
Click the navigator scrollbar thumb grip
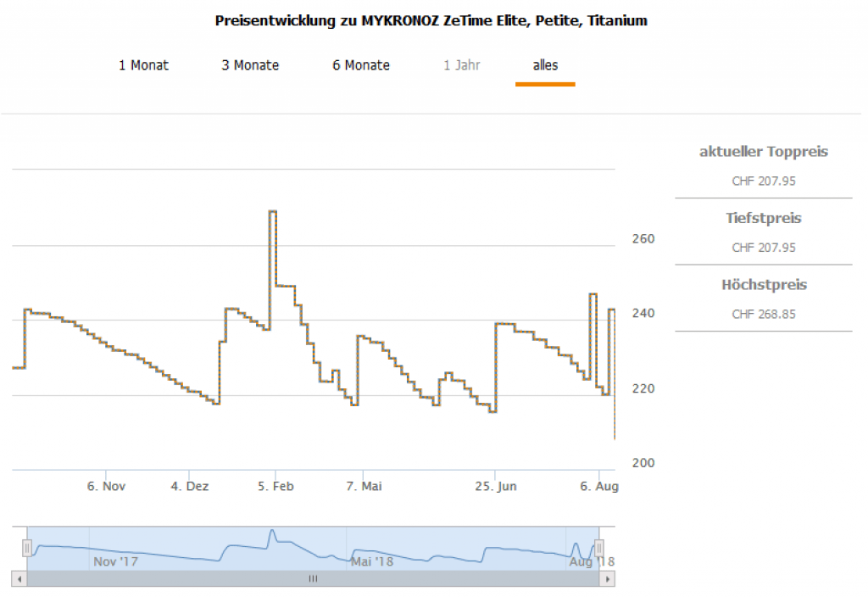(x=314, y=579)
